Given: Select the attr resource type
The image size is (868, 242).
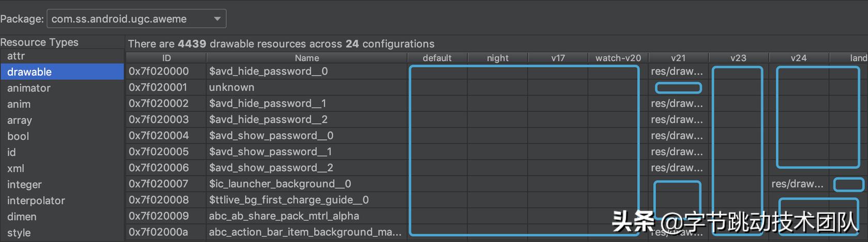Looking at the screenshot, I should [16, 56].
